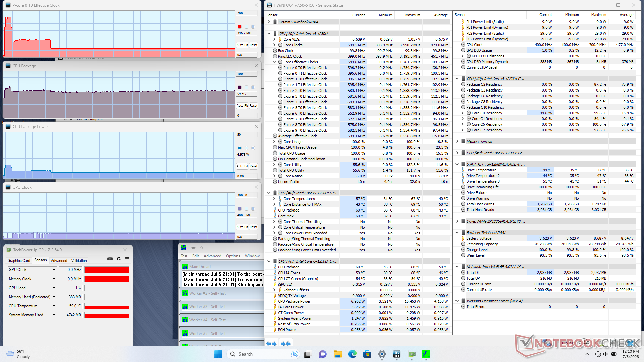
Task: Select the CPU Package Power row in HWiNFO
Action: coord(358,301)
